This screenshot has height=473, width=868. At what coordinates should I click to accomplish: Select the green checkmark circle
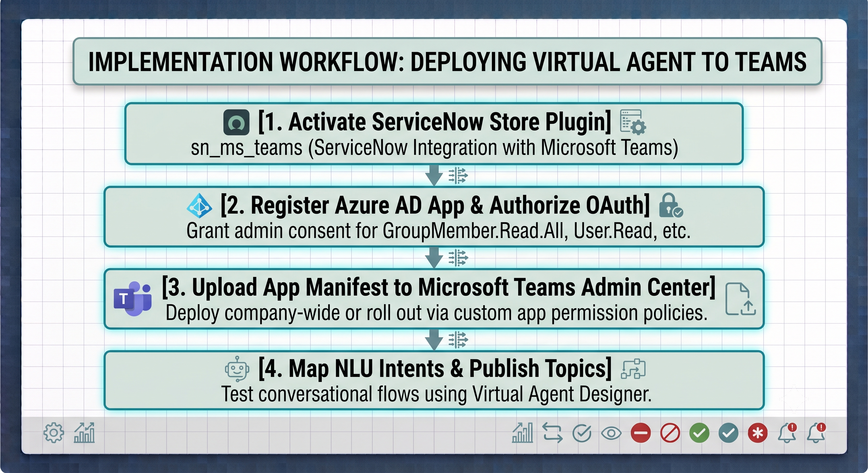point(699,433)
